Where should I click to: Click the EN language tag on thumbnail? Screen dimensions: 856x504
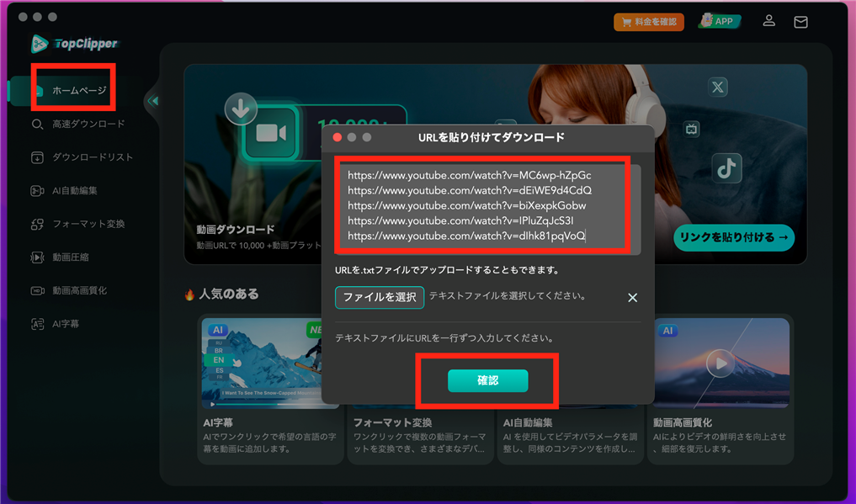pos(218,360)
